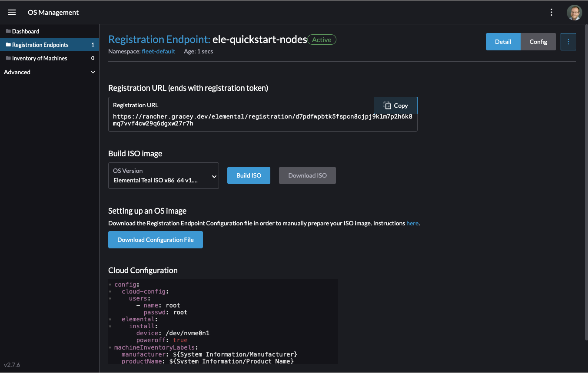Click the Active status badge

[x=322, y=40]
